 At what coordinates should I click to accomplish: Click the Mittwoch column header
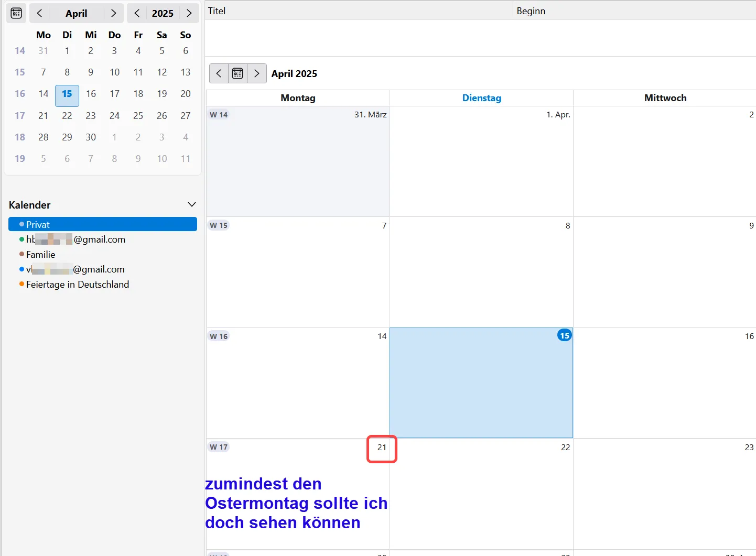(665, 98)
